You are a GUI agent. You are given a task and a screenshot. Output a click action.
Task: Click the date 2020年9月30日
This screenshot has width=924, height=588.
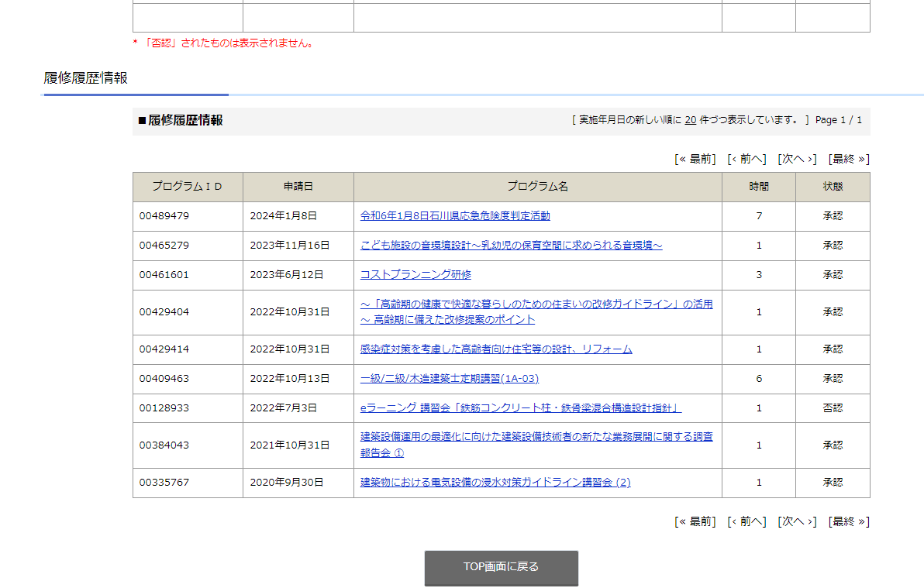point(286,482)
